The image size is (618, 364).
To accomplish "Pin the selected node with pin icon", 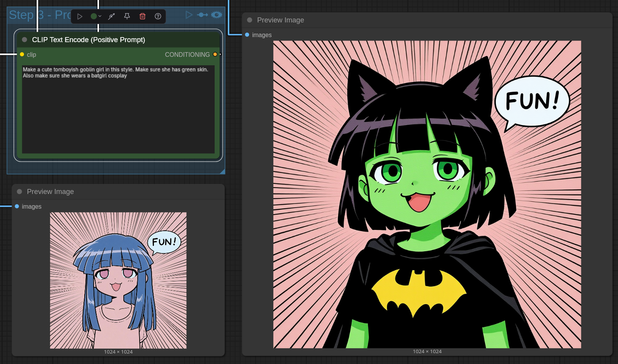I will 127,16.
